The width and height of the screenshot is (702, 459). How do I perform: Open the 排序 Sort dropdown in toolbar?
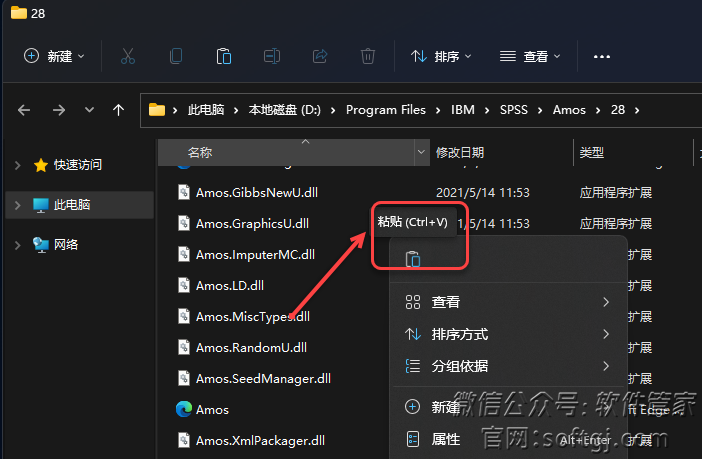click(441, 56)
